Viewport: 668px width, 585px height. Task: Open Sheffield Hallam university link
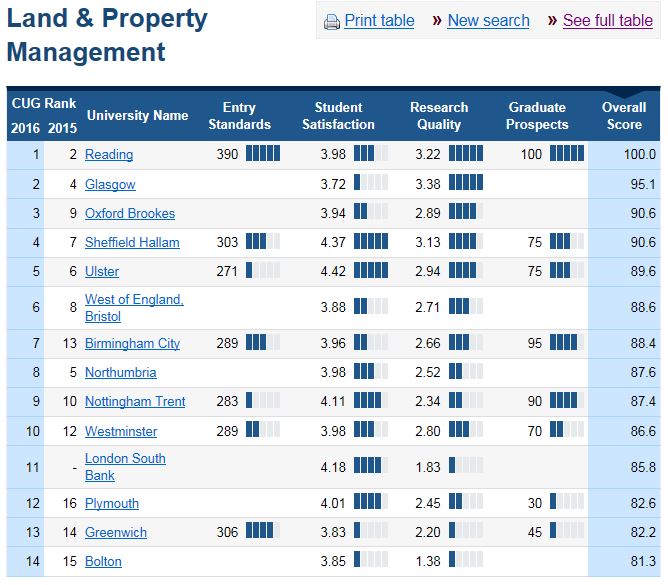(132, 242)
